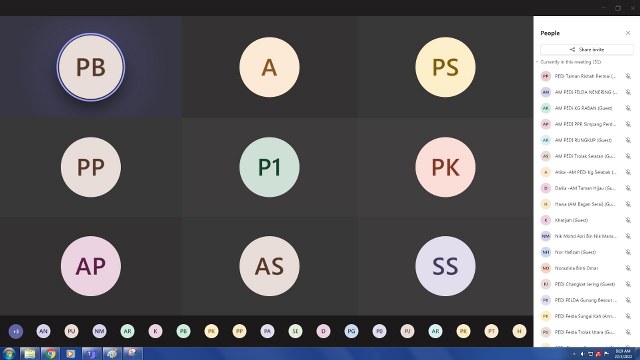This screenshot has width=640, height=360.
Task: Open the Windows Start menu
Action: pos(9,353)
